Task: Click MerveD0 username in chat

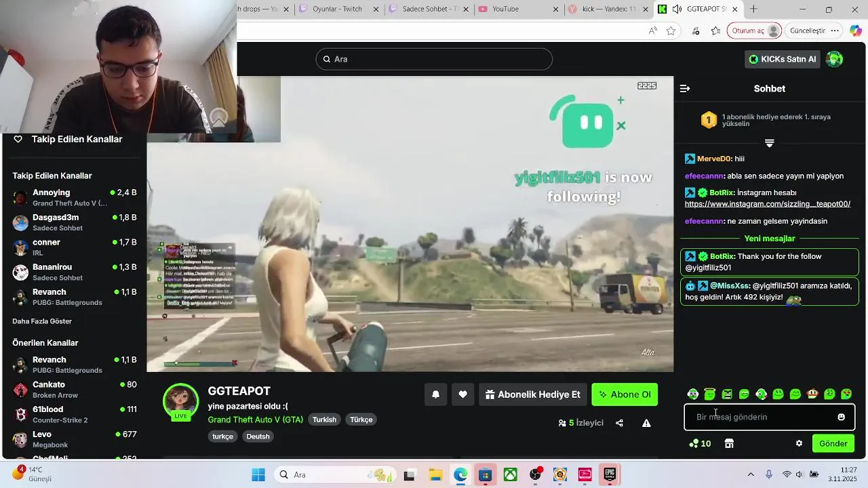Action: (714, 159)
